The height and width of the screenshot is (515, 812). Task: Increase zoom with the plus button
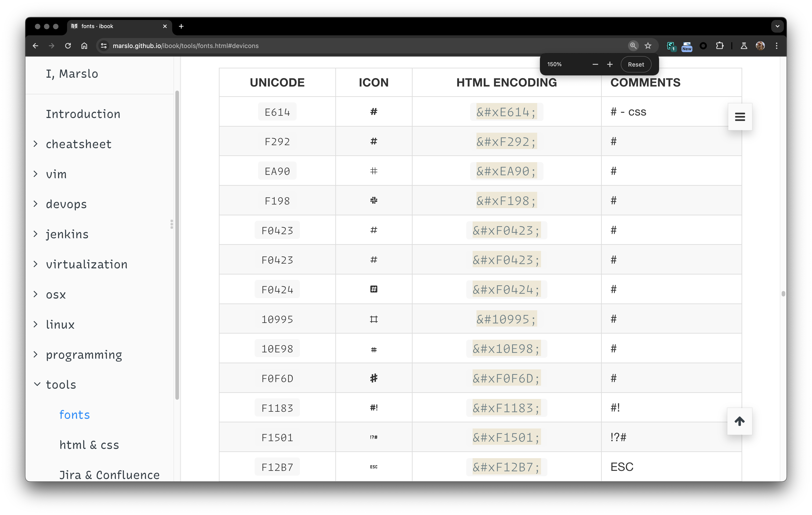[x=610, y=64]
